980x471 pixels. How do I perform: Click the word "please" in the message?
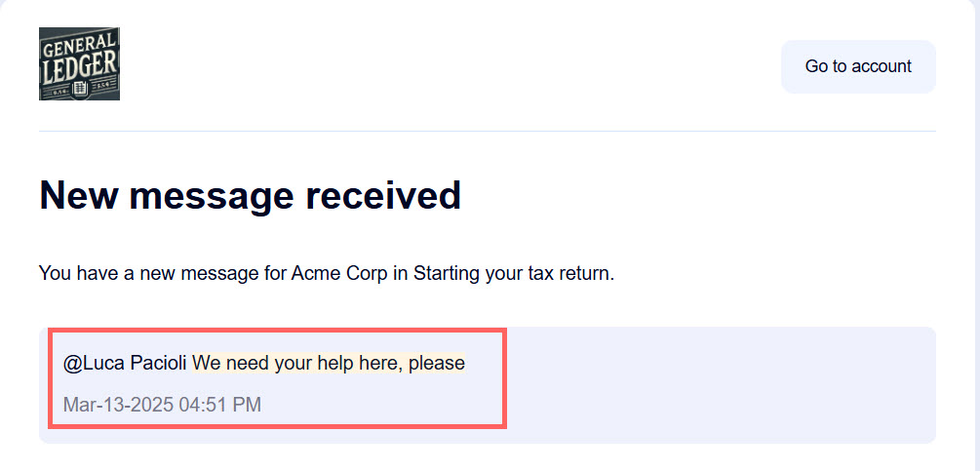tap(437, 364)
